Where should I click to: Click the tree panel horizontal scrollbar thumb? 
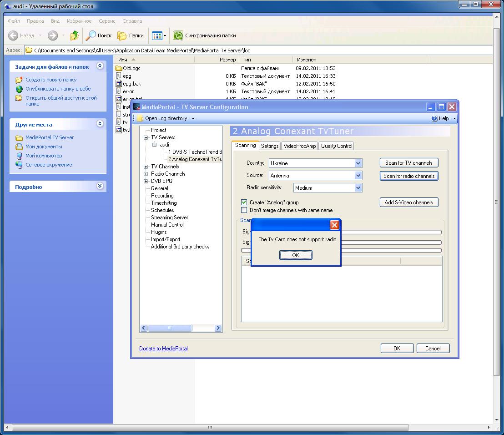[170, 328]
